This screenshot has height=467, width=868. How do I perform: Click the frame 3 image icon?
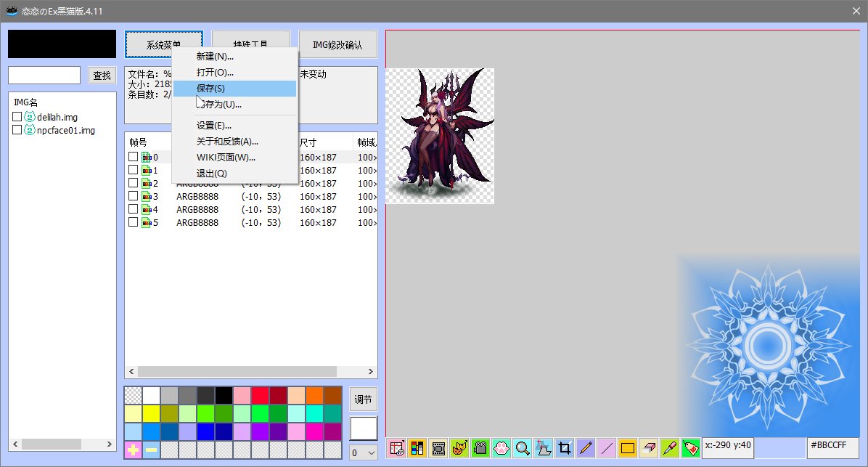pyautogui.click(x=147, y=197)
